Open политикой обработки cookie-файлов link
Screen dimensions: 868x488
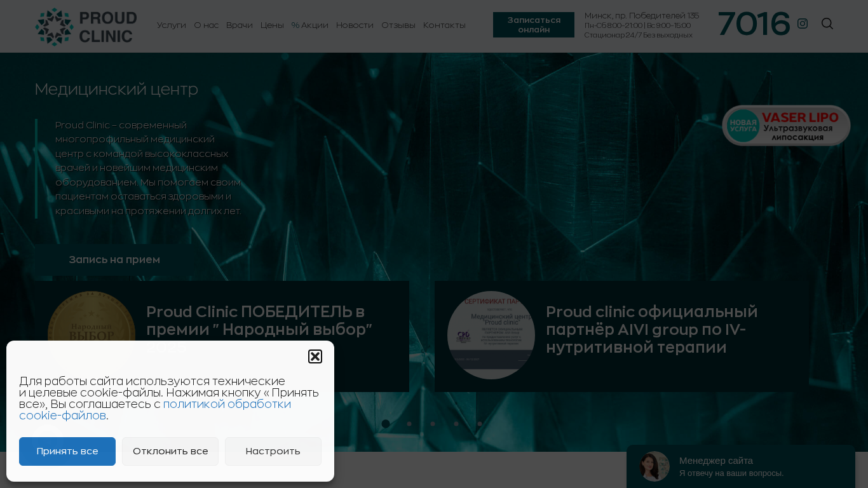[155, 409]
